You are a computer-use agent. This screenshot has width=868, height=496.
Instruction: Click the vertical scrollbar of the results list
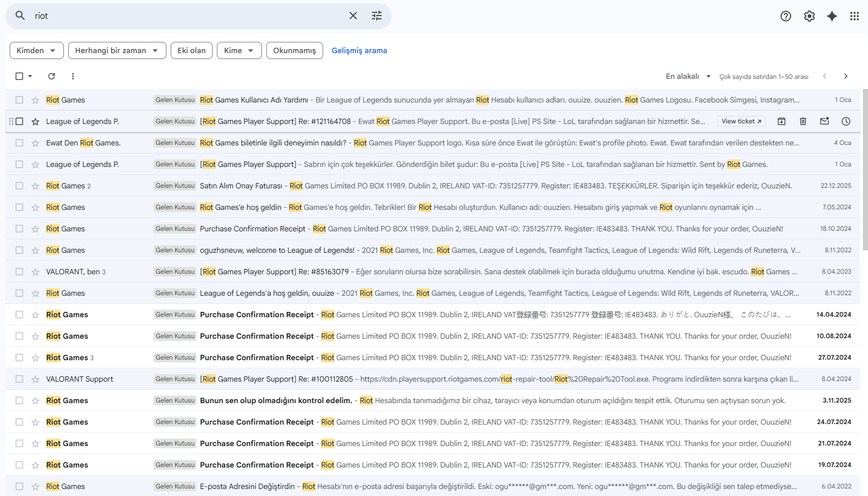[865, 170]
